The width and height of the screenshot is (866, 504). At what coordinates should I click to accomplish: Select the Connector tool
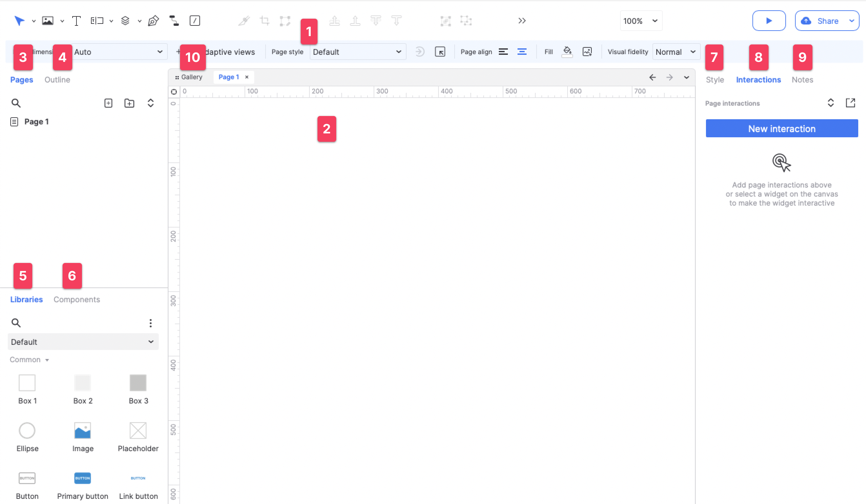point(174,21)
